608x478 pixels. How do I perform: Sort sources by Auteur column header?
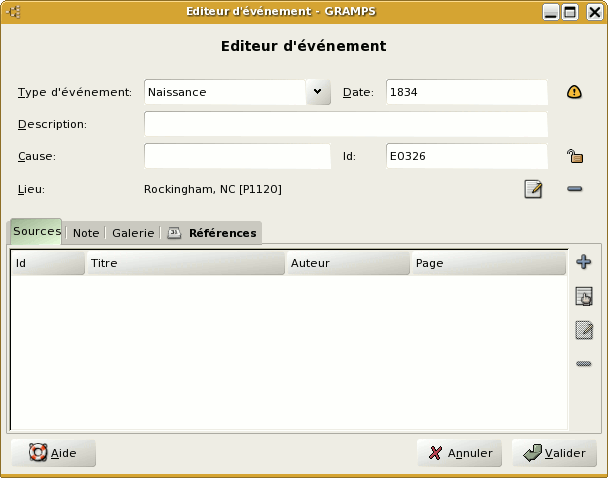click(x=347, y=263)
